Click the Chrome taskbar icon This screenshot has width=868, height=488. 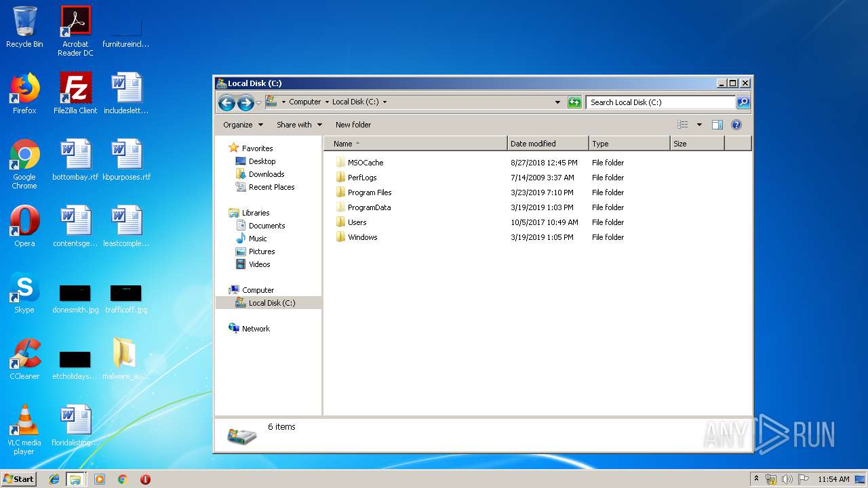click(x=123, y=479)
